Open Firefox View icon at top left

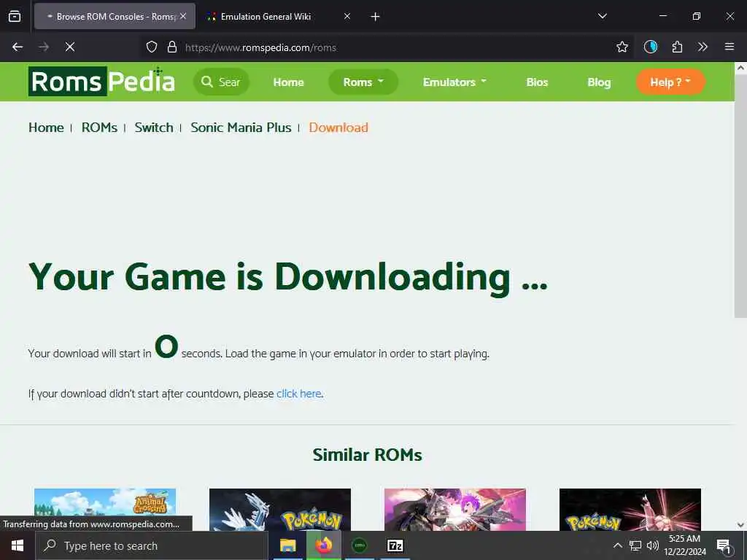tap(15, 16)
